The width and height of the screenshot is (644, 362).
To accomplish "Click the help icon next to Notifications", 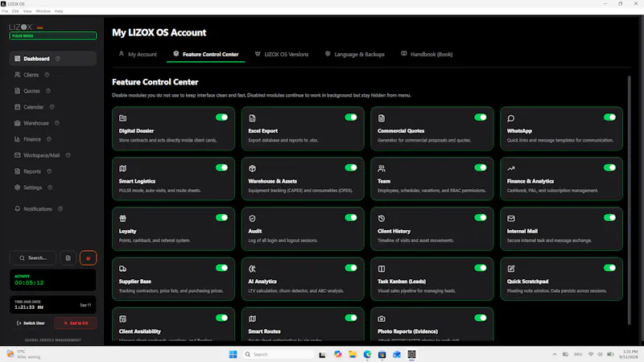I will click(60, 209).
